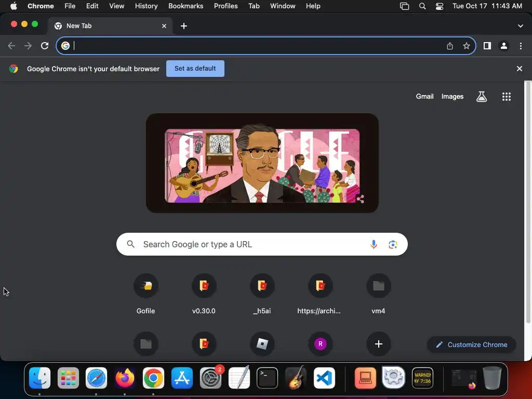This screenshot has width=532, height=399.
Task: Open the Gofile shortcut
Action: tap(146, 295)
